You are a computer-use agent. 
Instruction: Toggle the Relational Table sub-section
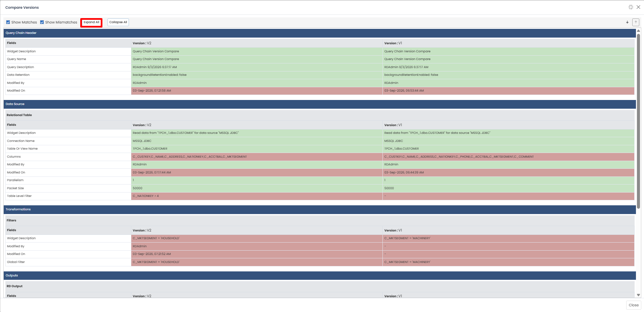pyautogui.click(x=320, y=115)
